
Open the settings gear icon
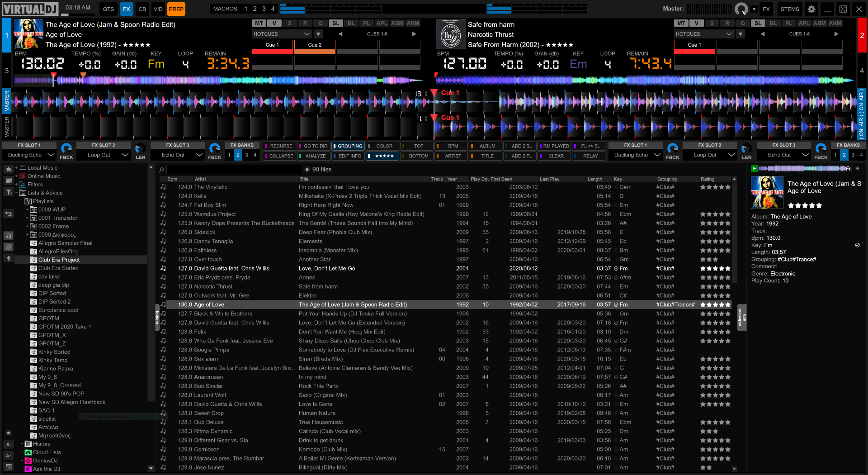pyautogui.click(x=811, y=9)
